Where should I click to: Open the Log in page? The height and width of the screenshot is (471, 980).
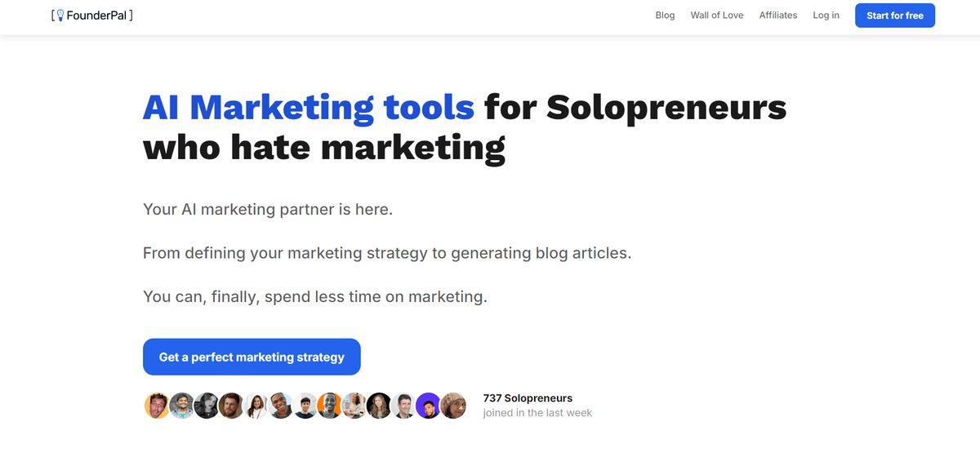point(826,14)
